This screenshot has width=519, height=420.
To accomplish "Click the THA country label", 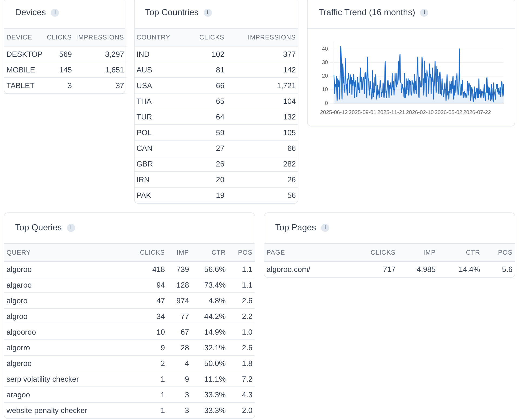I will click(144, 101).
